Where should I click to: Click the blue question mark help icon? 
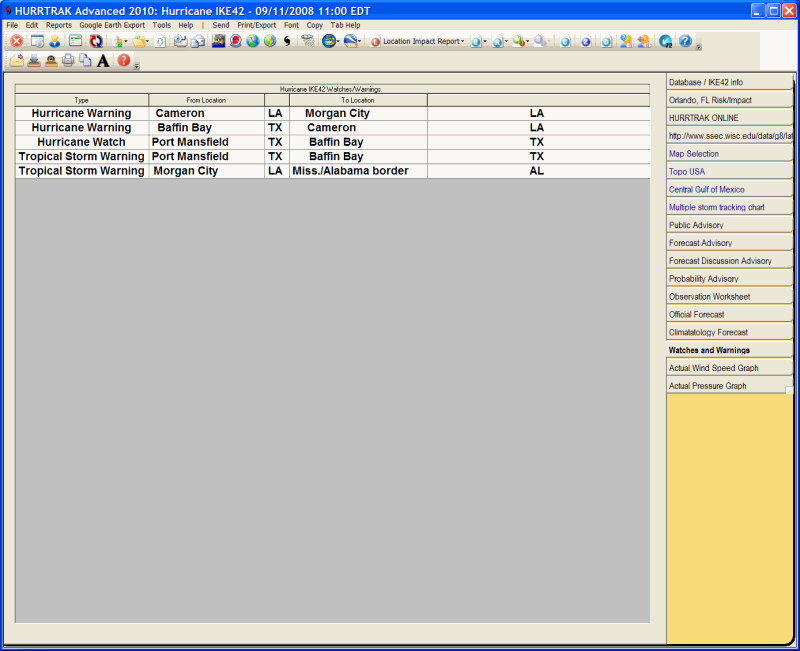point(685,42)
